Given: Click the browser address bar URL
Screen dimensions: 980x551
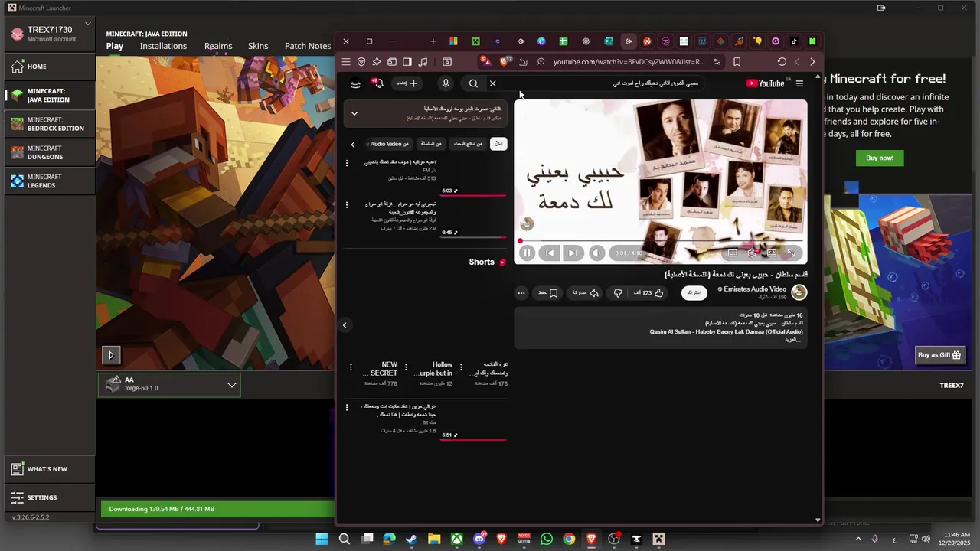Looking at the screenshot, I should (x=629, y=62).
